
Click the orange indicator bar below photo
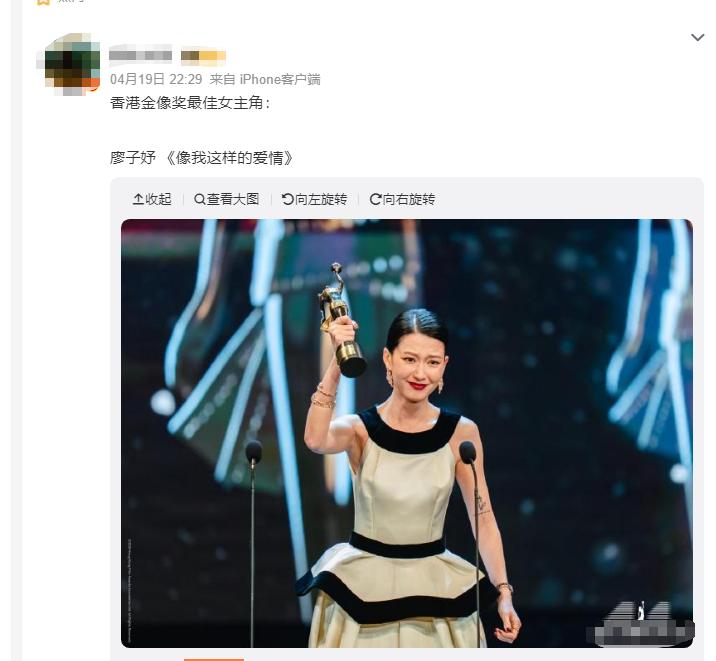(214, 659)
